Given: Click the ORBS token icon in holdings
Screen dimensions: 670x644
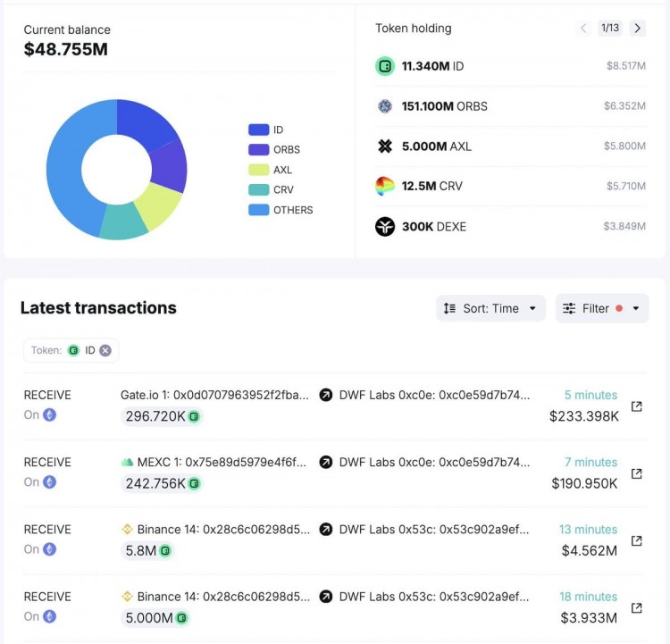Looking at the screenshot, I should [385, 106].
